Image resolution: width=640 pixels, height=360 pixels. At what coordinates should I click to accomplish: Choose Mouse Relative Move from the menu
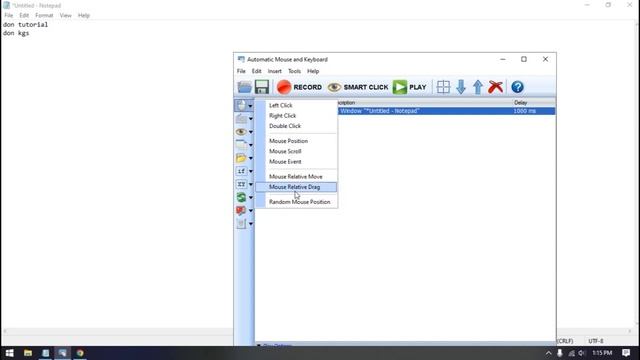click(x=296, y=176)
